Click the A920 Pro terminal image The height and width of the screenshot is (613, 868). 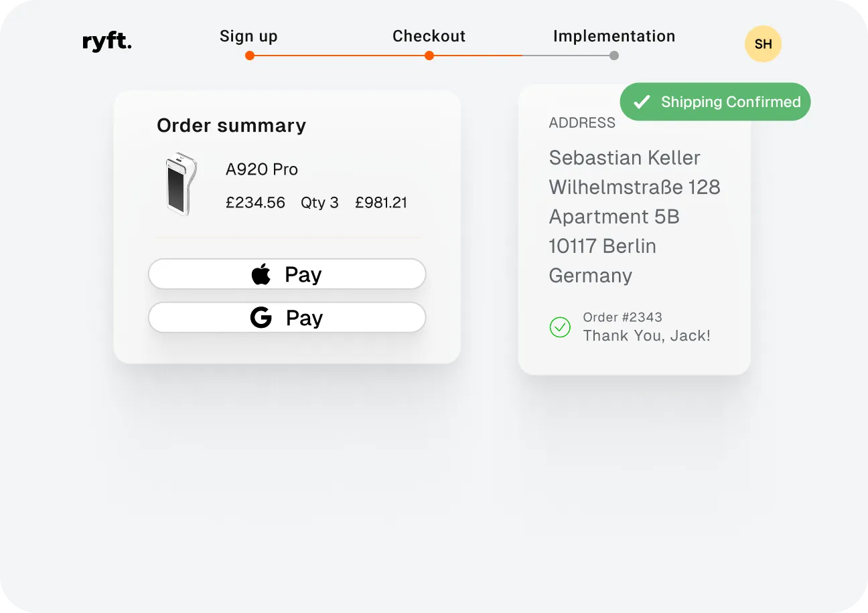point(179,184)
